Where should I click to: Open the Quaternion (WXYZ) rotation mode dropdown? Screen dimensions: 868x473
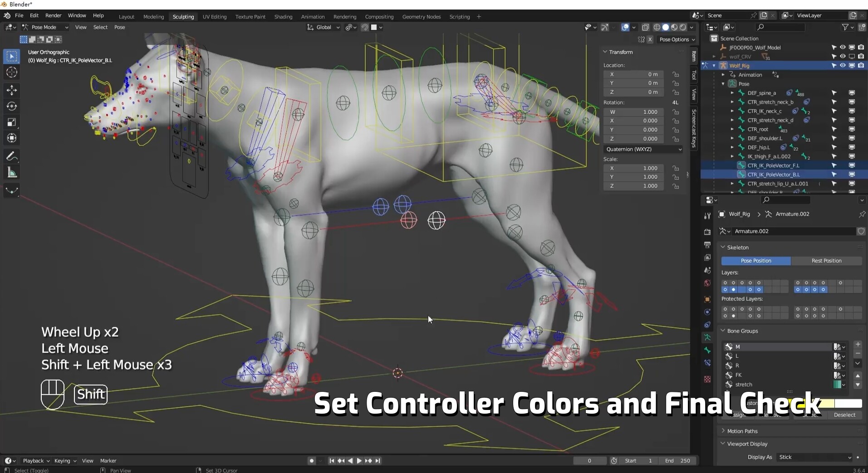(643, 149)
